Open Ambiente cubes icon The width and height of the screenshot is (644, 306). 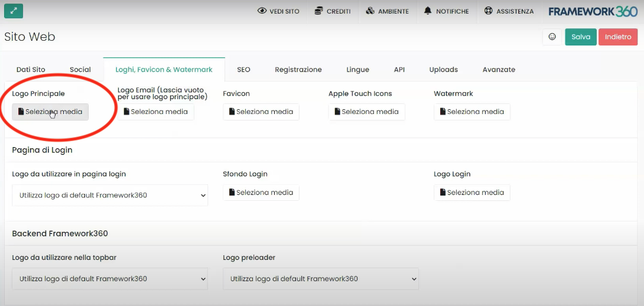(x=370, y=11)
